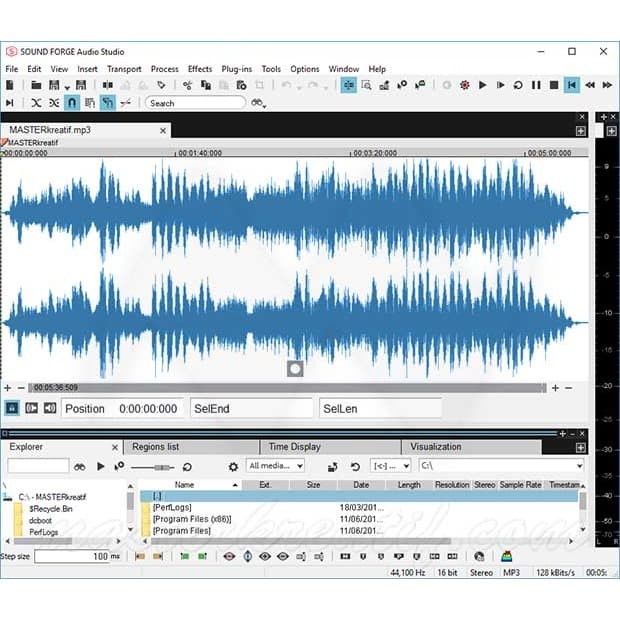This screenshot has height=620, width=620.
Task: Select the [Program Files (x86)] folder row
Action: pos(361,519)
